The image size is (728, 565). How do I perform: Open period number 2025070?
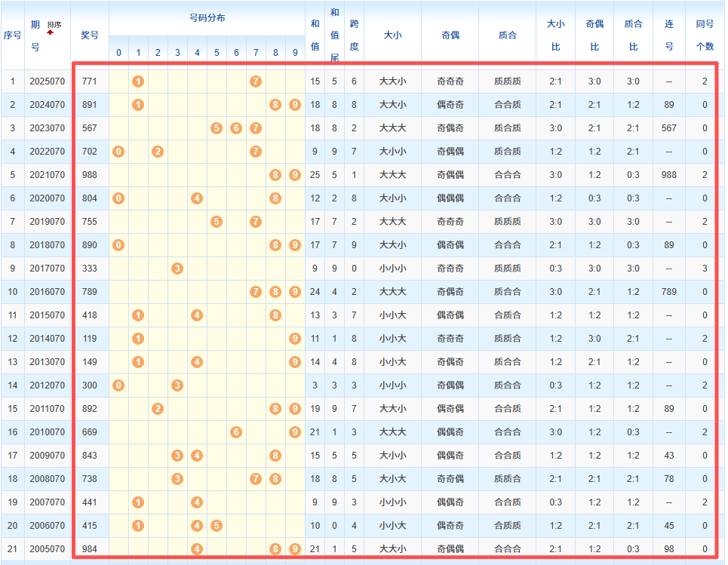pyautogui.click(x=47, y=81)
